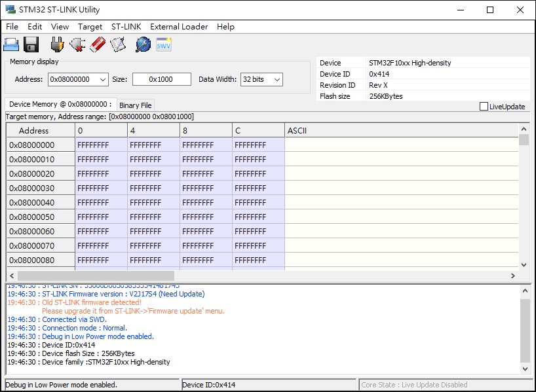Viewport: 536px width, 392px height.
Task: Open the View menu
Action: coord(60,27)
